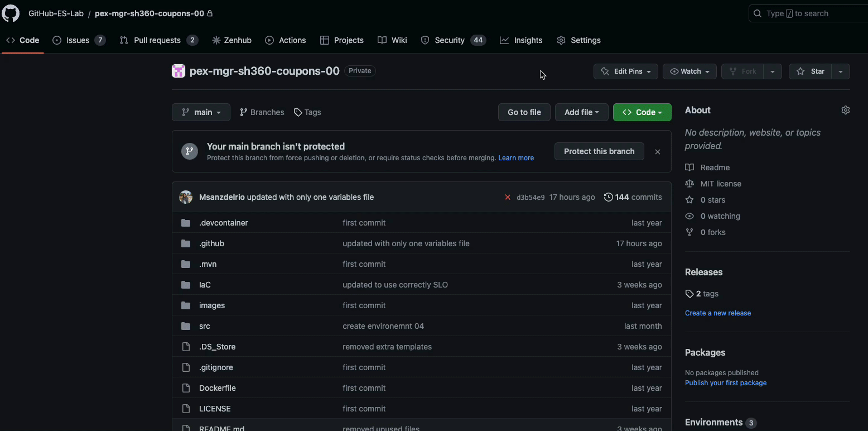The width and height of the screenshot is (868, 431).
Task: Open commit d3b54e9
Action: tap(531, 198)
